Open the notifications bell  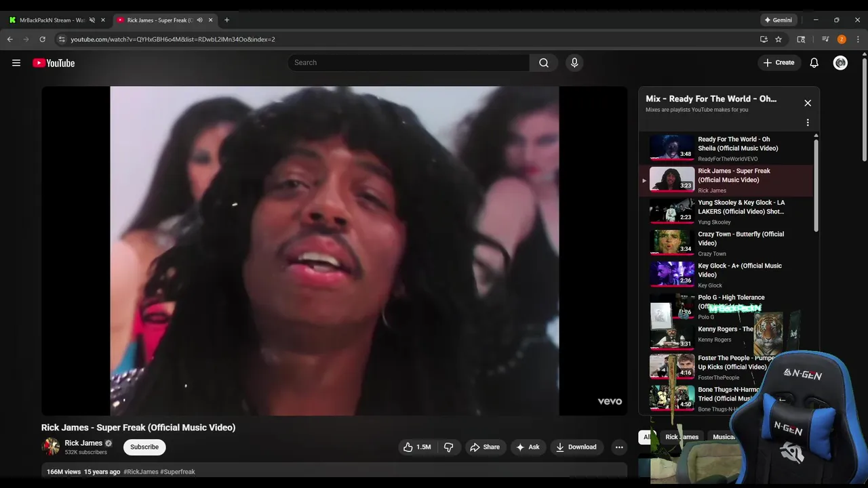(814, 63)
